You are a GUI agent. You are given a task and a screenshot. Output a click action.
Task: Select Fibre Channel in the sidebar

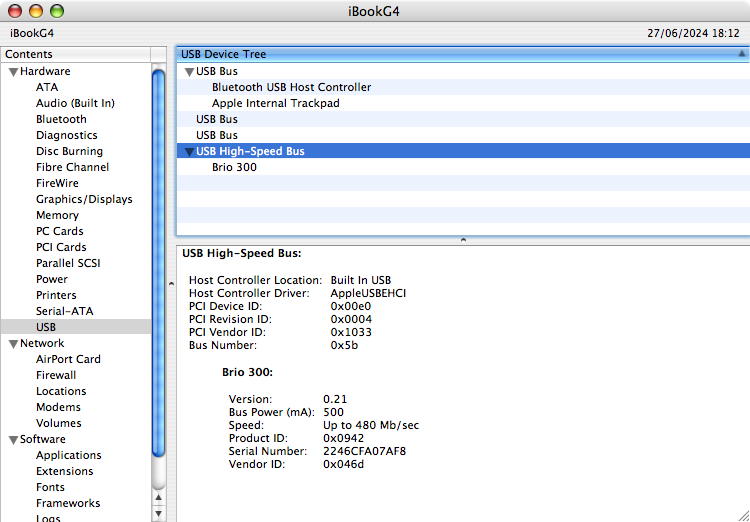pyautogui.click(x=72, y=167)
